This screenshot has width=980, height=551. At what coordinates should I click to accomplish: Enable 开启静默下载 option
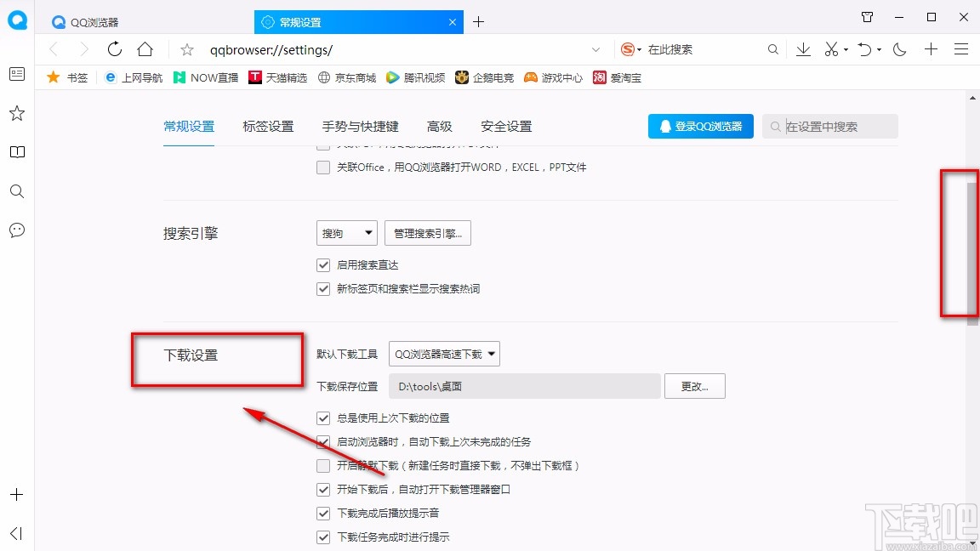323,465
